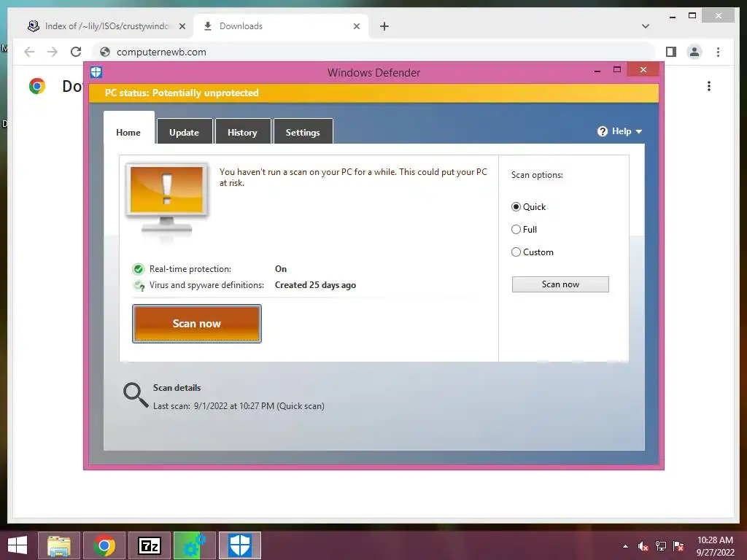Close the Index of crustywindo browser tab

point(182,27)
